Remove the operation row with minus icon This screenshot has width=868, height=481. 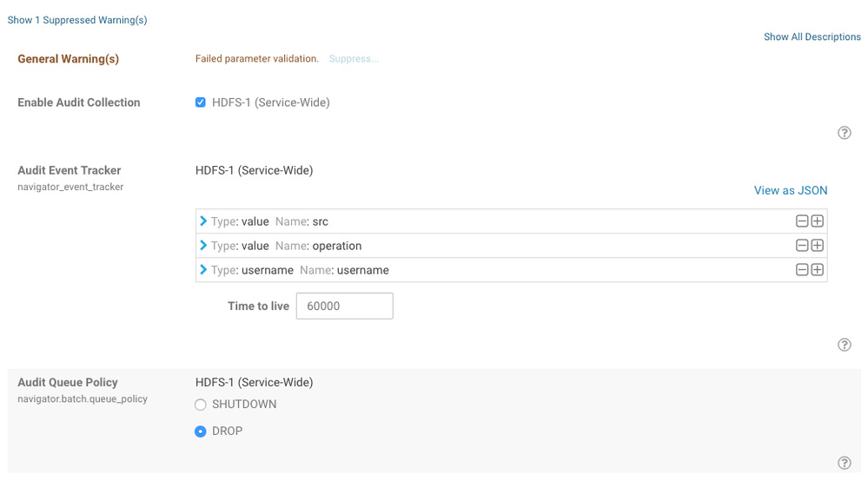click(x=802, y=246)
